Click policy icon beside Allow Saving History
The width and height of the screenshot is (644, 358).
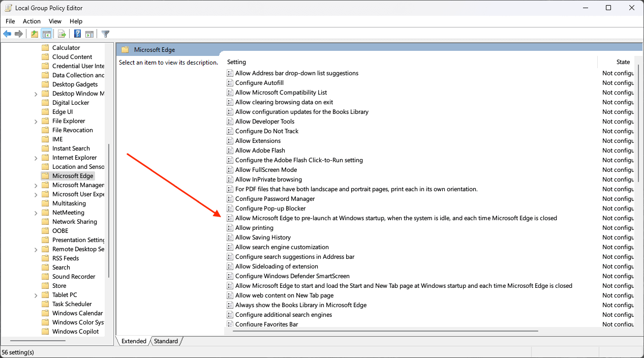click(x=230, y=237)
